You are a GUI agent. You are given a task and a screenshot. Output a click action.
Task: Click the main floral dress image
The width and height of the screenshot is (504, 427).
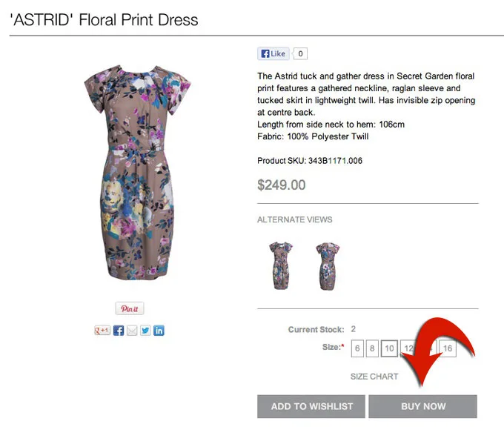tap(137, 172)
